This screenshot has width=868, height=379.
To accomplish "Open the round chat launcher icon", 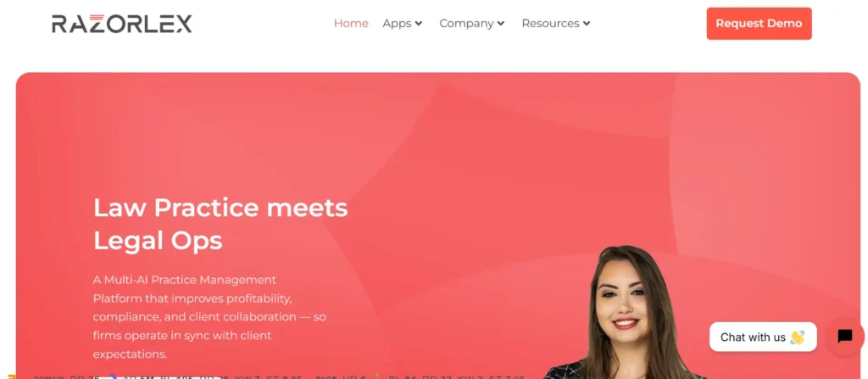I will 845,337.
